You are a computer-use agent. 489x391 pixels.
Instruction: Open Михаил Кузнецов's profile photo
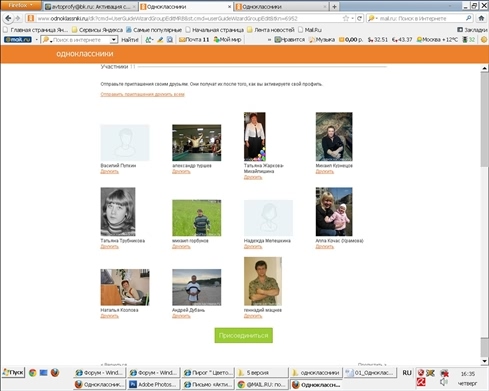[334, 137]
